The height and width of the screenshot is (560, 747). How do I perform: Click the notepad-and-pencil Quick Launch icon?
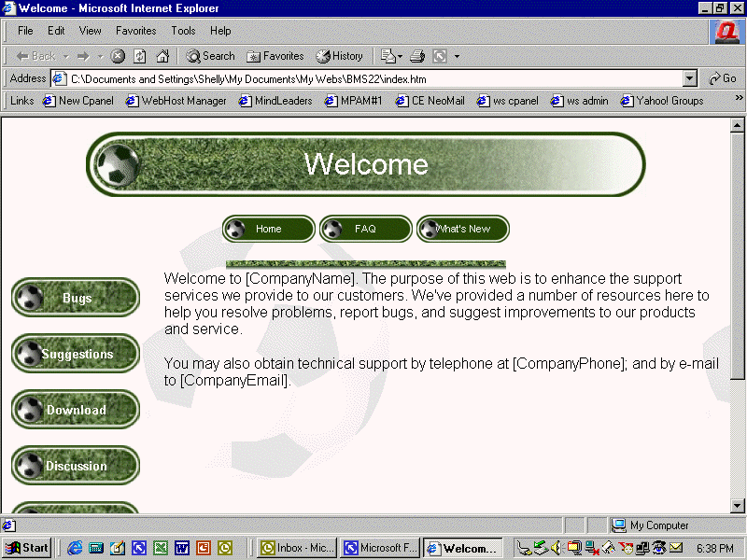click(x=118, y=548)
